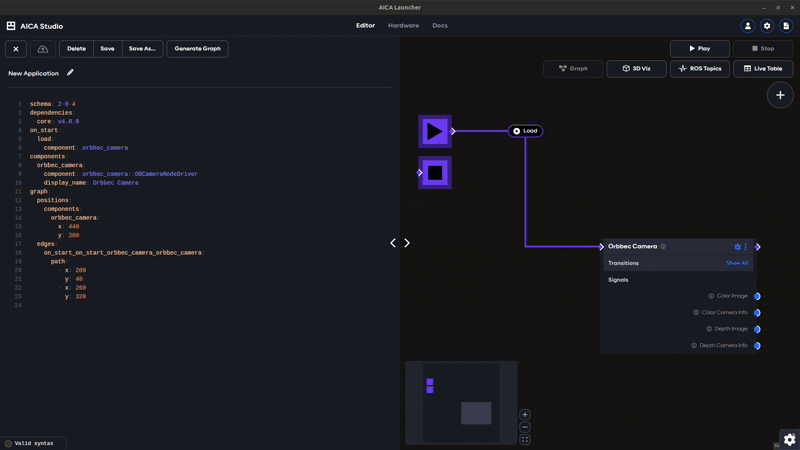The height and width of the screenshot is (450, 800).
Task: Click the Color Camera Info output port
Action: pos(757,313)
